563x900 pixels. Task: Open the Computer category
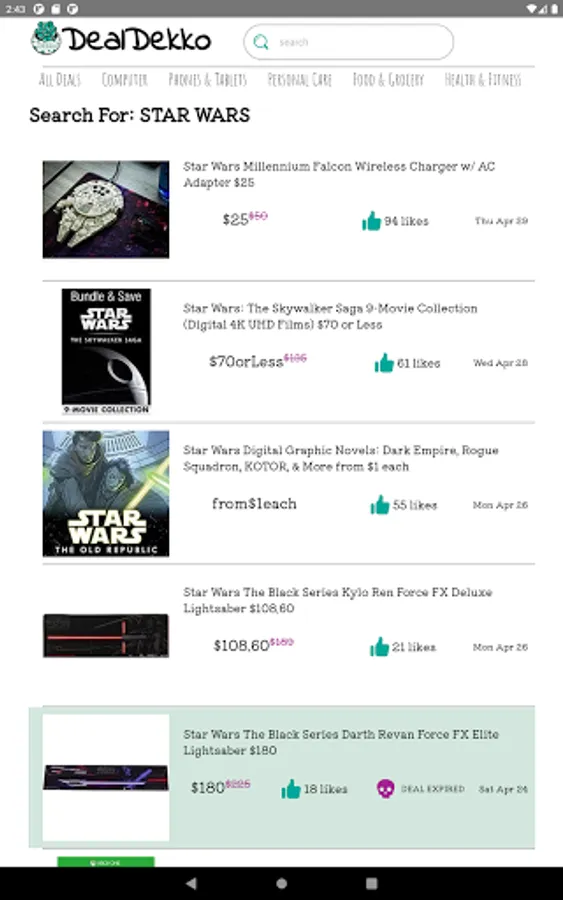pos(125,80)
